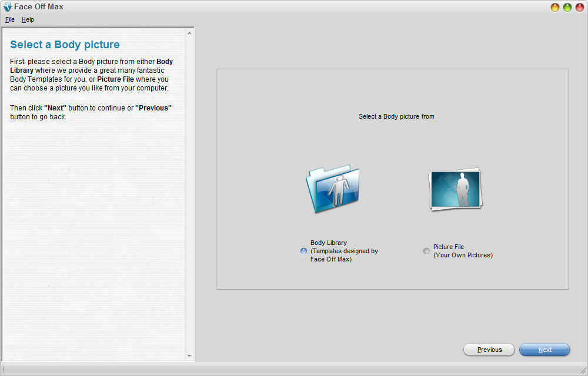This screenshot has height=376, width=588.
Task: Click the instructions panel scroll up arrow
Action: (x=189, y=33)
